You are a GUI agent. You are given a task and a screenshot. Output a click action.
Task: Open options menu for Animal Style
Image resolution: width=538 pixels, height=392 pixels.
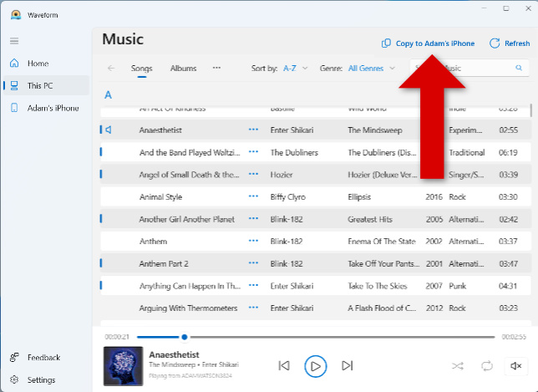[x=253, y=196]
